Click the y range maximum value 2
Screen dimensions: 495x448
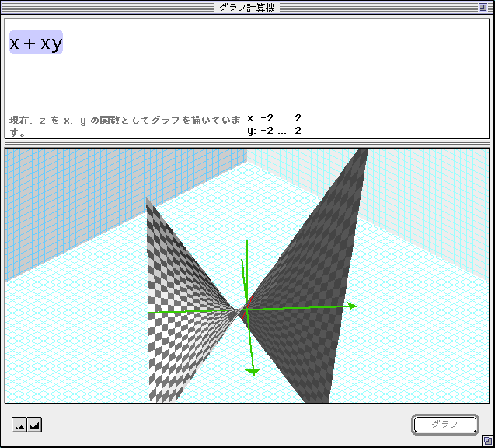point(298,131)
